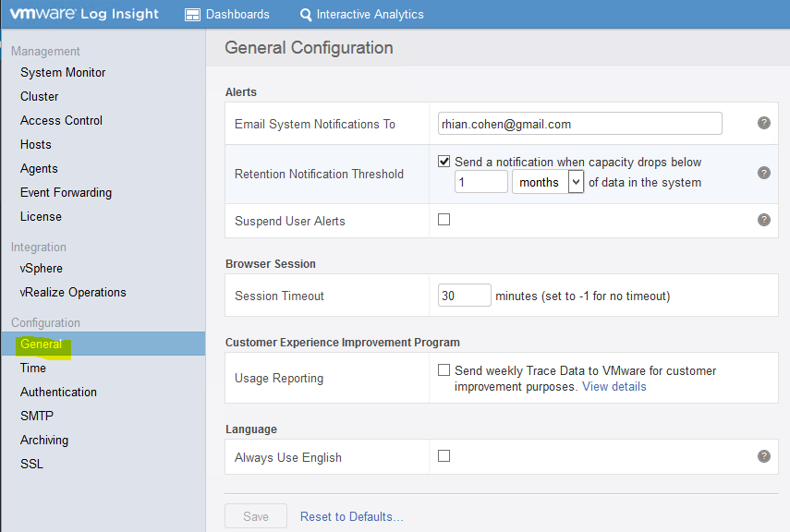Screen dimensions: 790x532
Task: Switch to Interactive Analytics
Action: tap(362, 15)
